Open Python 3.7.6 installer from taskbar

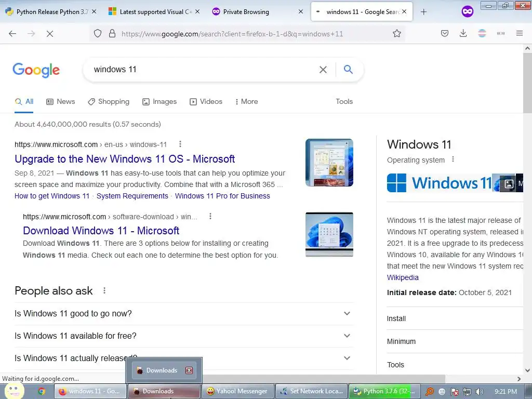pyautogui.click(x=385, y=391)
